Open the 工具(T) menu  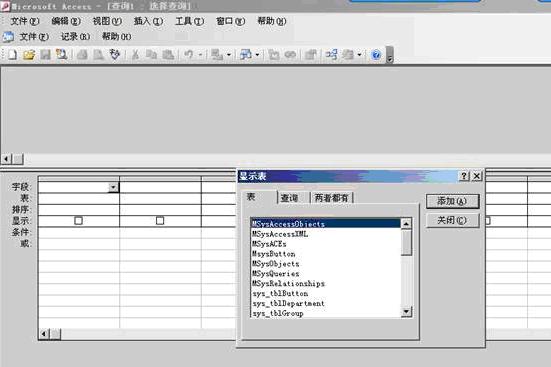[189, 21]
